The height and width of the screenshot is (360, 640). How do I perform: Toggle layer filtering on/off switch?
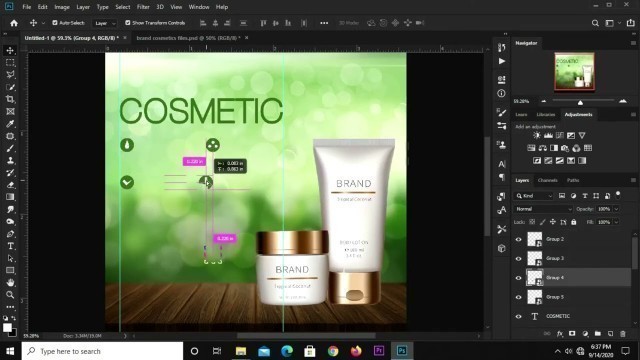[x=618, y=194]
